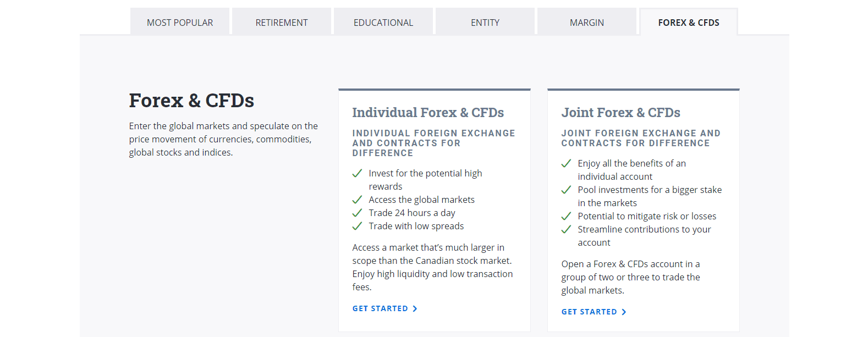This screenshot has height=337, width=868.
Task: Click the "Individual Forex & CFDs" heading
Action: click(428, 113)
